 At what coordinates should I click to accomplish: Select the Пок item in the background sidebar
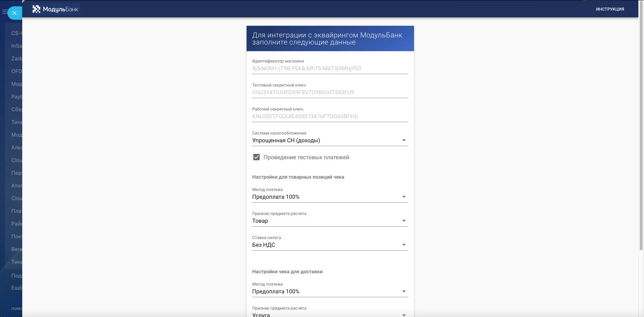[17, 237]
